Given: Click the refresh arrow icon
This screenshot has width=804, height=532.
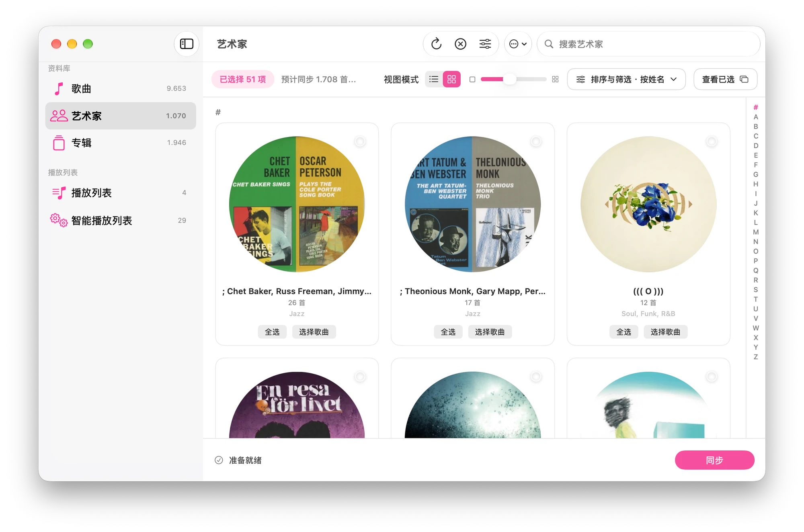Looking at the screenshot, I should click(436, 44).
